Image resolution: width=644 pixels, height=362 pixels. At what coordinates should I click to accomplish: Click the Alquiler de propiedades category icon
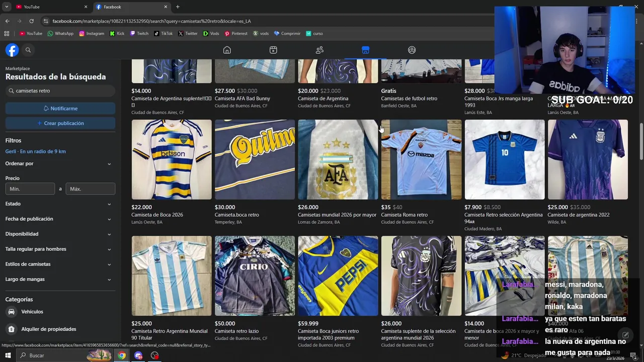tap(11, 329)
